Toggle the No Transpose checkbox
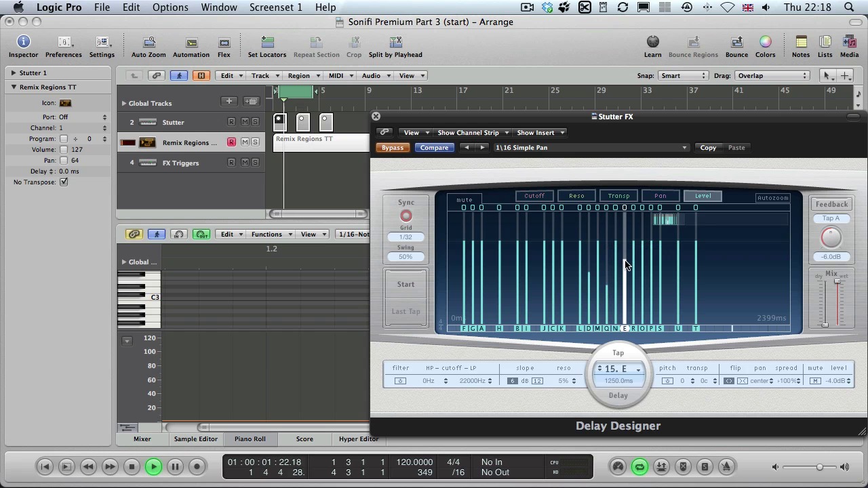The image size is (868, 488). [x=64, y=182]
